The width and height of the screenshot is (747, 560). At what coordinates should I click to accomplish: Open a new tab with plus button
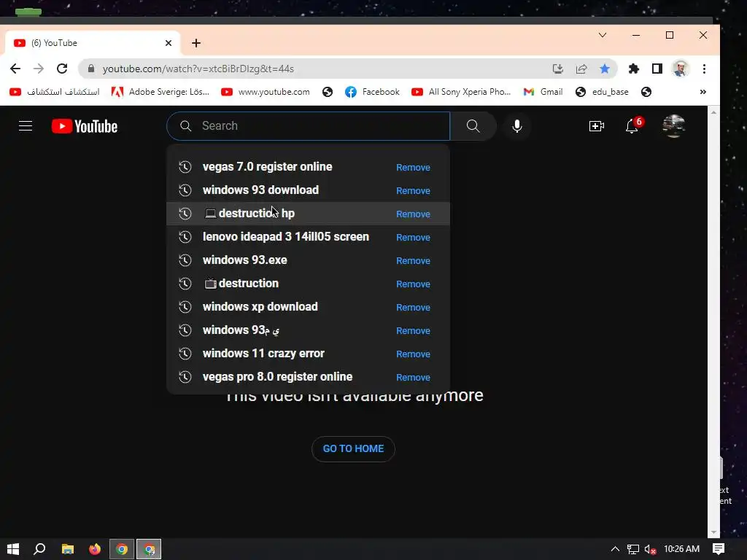click(x=196, y=43)
